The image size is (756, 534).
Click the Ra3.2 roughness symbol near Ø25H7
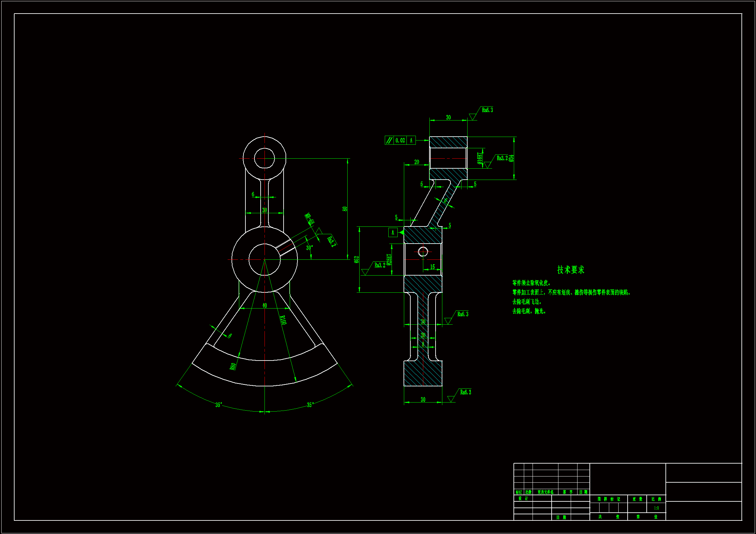pyautogui.click(x=379, y=265)
